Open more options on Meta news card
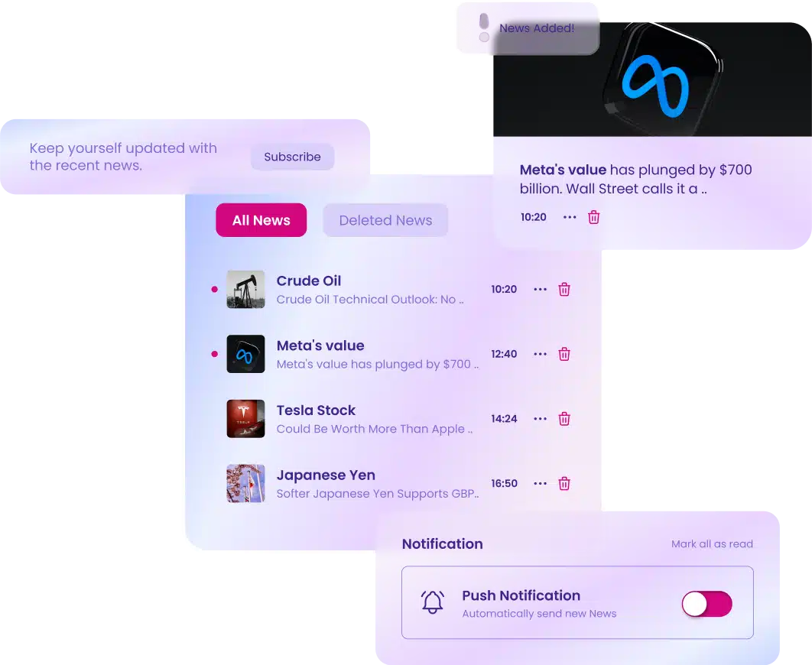Screen dimensions: 812x665 click(570, 217)
